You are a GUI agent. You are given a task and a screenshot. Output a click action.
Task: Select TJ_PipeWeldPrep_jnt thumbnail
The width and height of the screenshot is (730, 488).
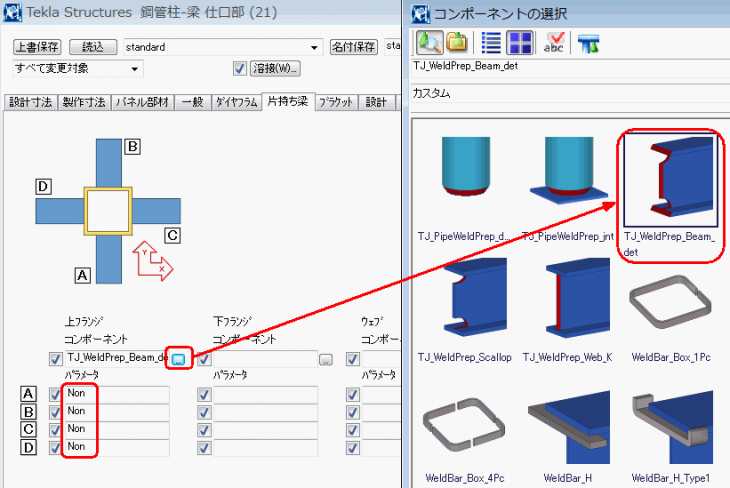pos(569,170)
